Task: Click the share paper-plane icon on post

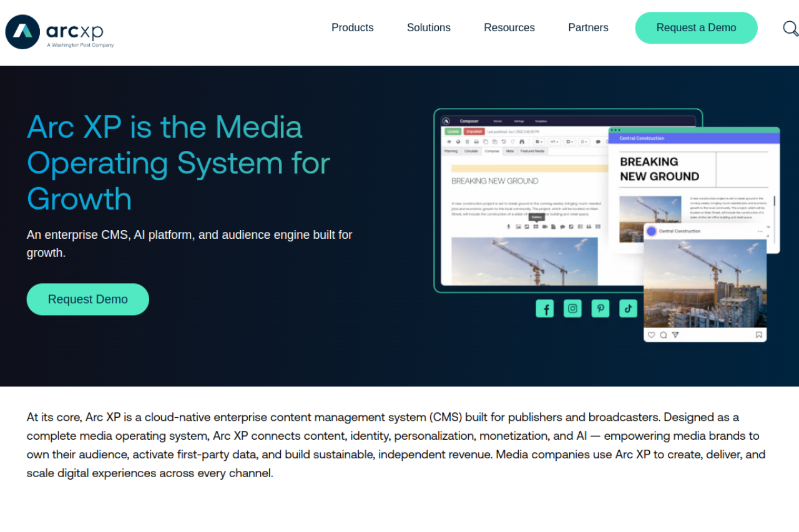Action: click(675, 335)
